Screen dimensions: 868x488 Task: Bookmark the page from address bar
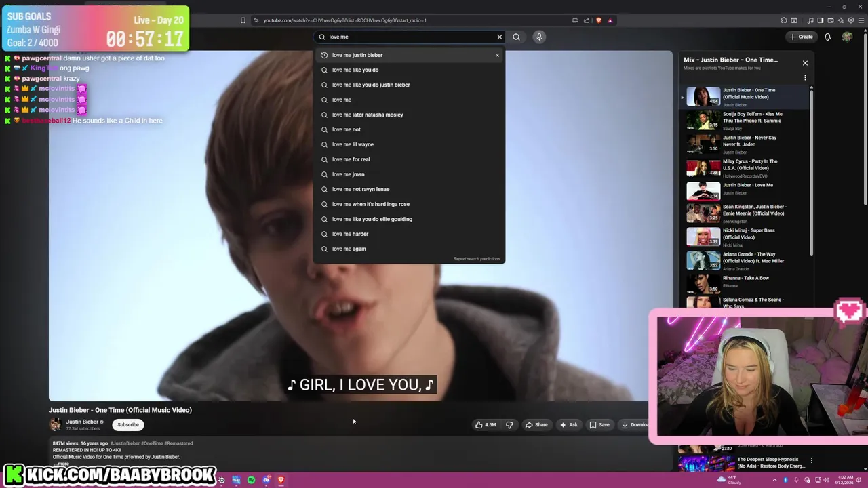(x=243, y=20)
